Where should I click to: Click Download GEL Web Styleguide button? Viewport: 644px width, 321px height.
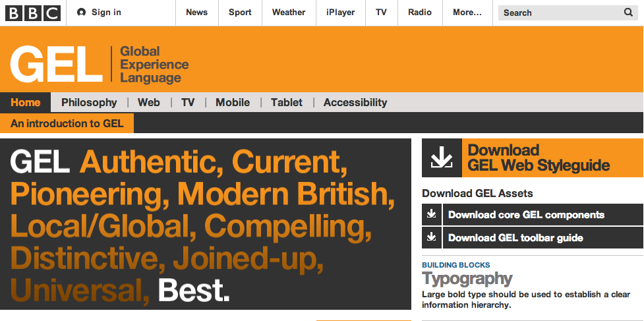click(533, 158)
